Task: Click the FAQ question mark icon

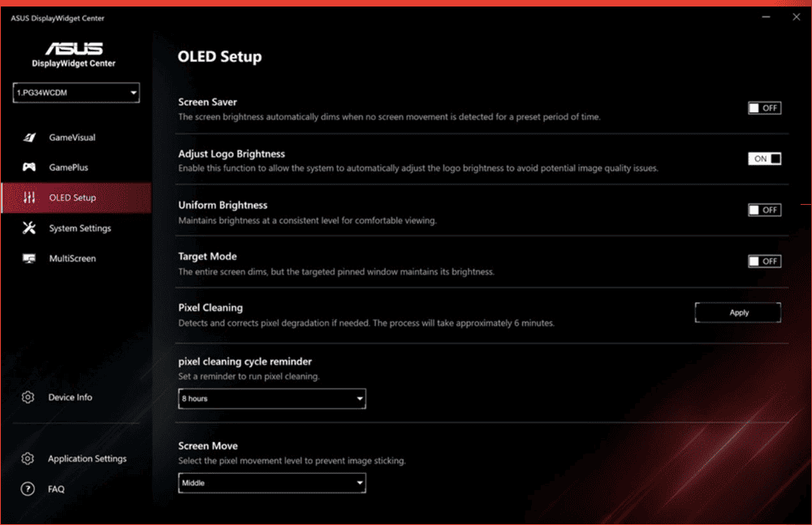Action: point(27,488)
